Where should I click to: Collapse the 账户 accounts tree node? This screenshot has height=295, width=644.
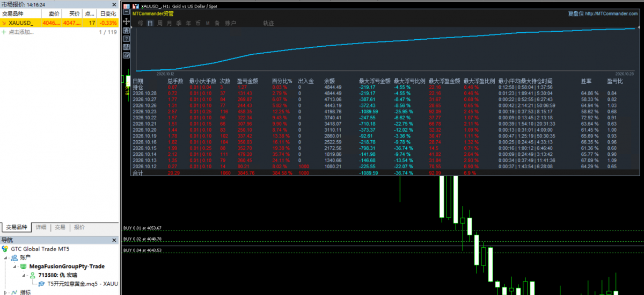click(5, 258)
